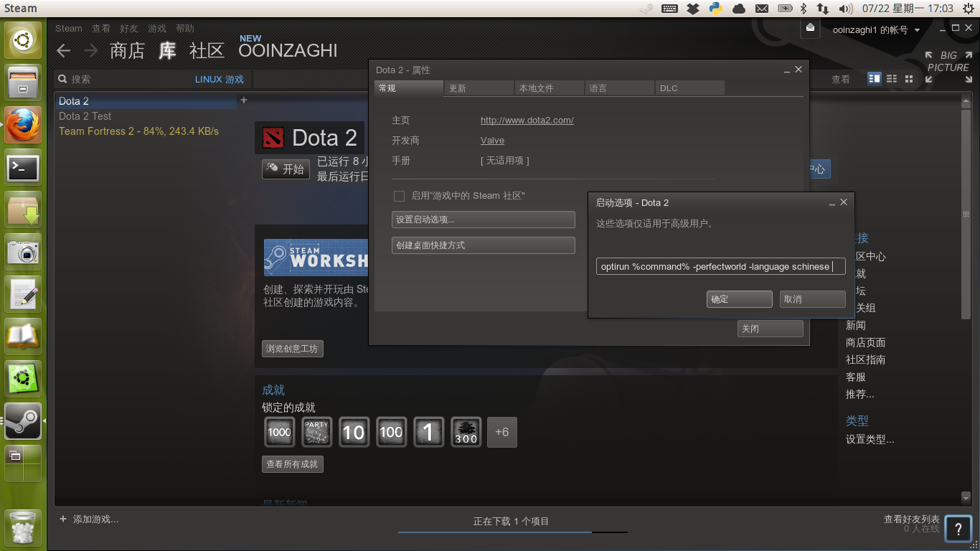The image size is (980, 551).
Task: Open the dota2.com homepage link
Action: point(527,121)
